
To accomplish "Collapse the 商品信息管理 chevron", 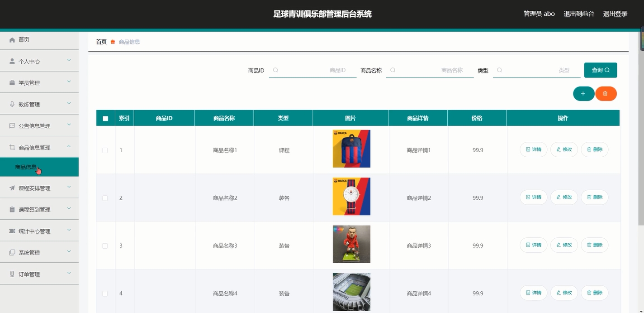I will pyautogui.click(x=69, y=146).
